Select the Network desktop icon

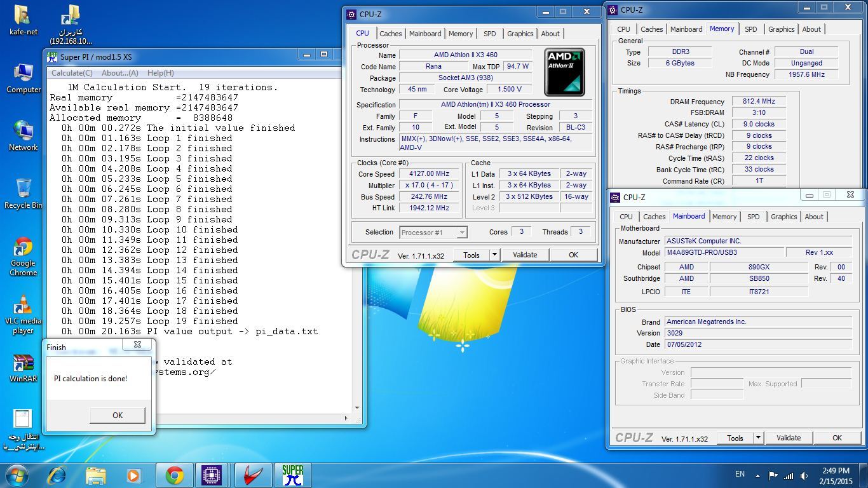23,135
